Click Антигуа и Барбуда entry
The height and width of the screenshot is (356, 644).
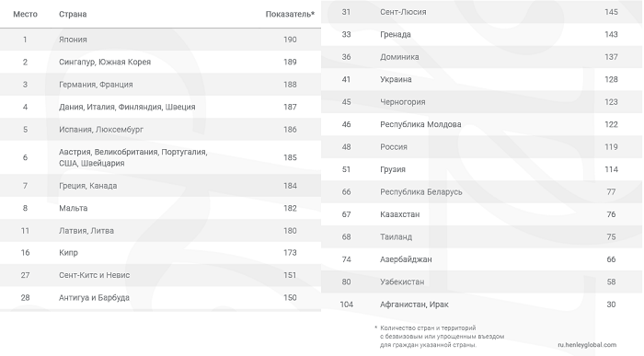click(94, 298)
